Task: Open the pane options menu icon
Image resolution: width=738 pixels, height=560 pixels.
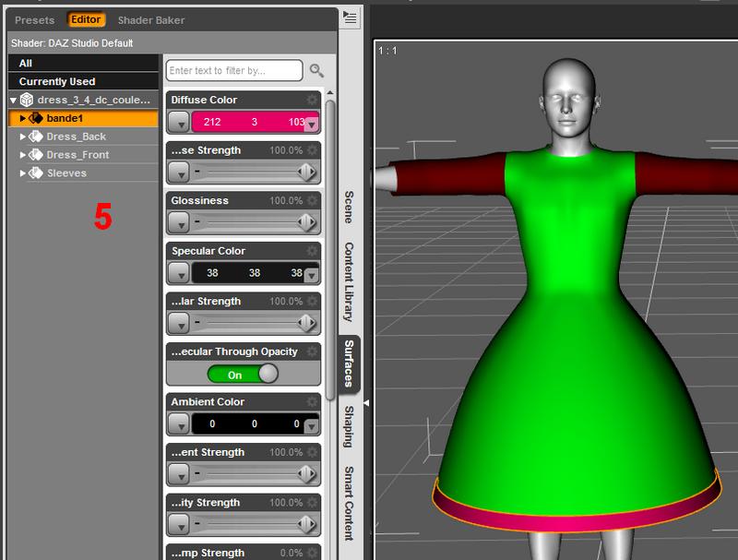Action: coord(350,18)
